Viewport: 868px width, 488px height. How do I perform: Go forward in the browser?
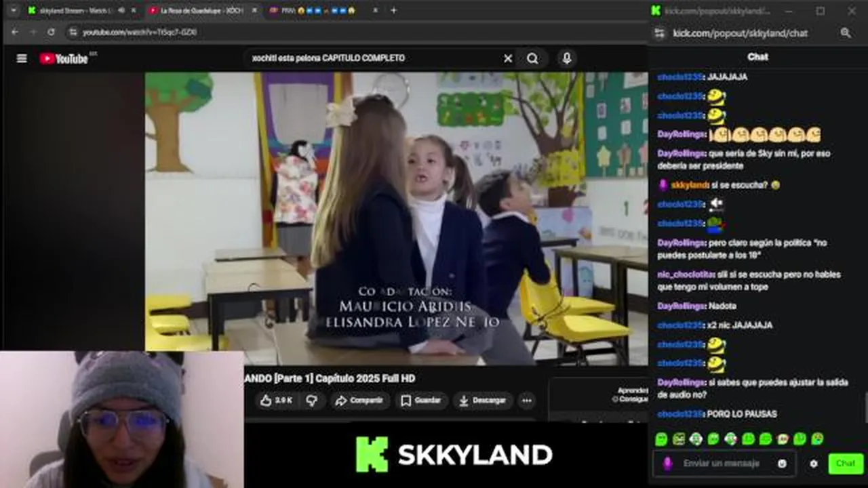33,32
